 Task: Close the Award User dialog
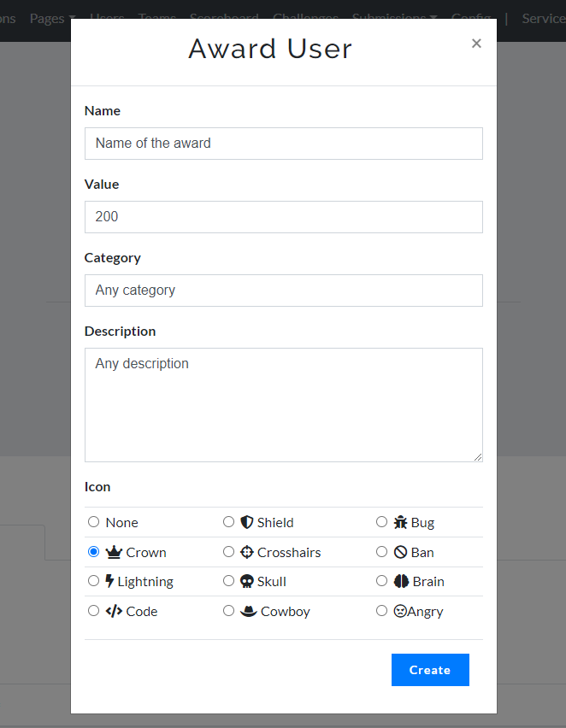click(476, 44)
